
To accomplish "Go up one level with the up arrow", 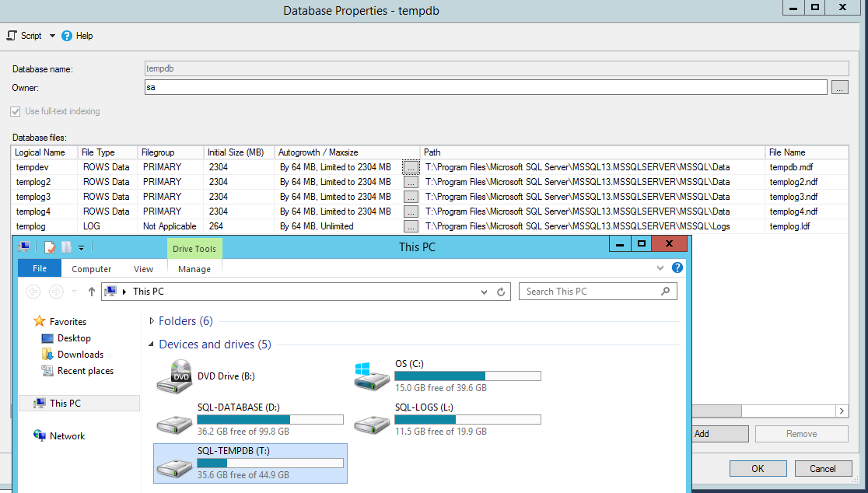I will [92, 292].
